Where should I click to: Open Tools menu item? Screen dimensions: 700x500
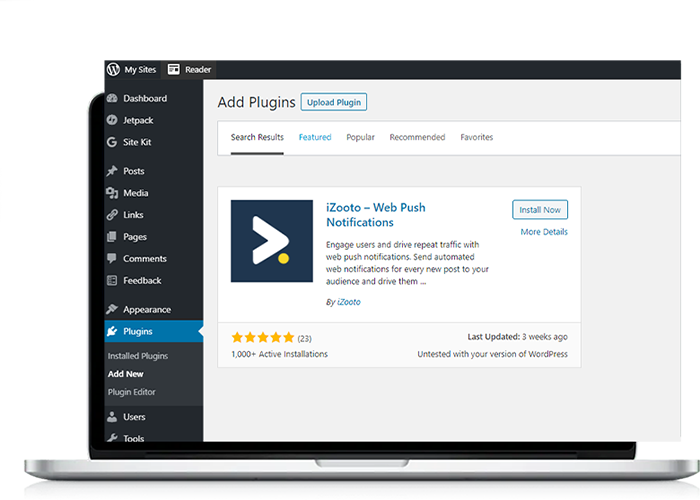pyautogui.click(x=134, y=438)
